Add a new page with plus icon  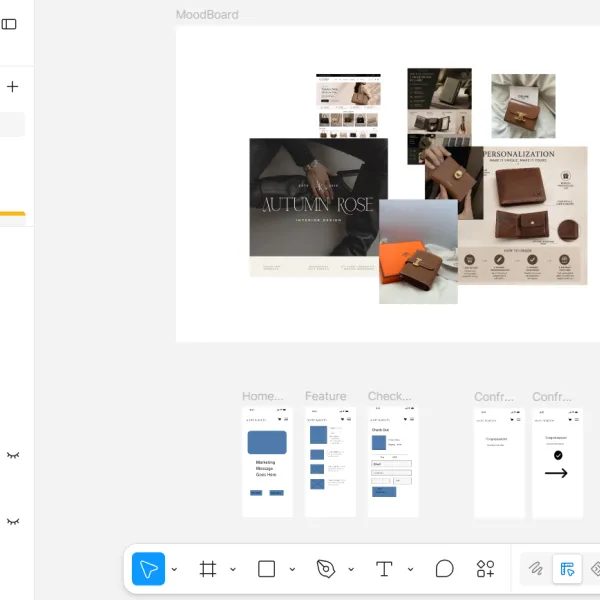pos(12,86)
